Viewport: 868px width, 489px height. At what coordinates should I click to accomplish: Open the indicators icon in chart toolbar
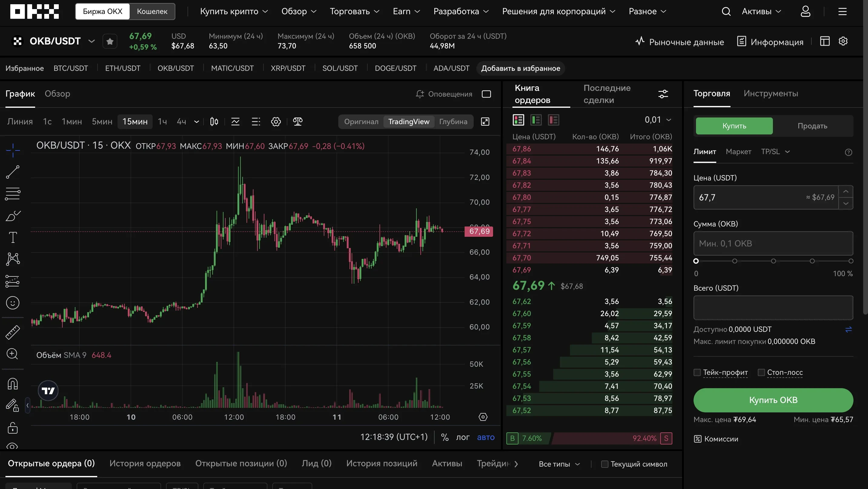coord(235,122)
